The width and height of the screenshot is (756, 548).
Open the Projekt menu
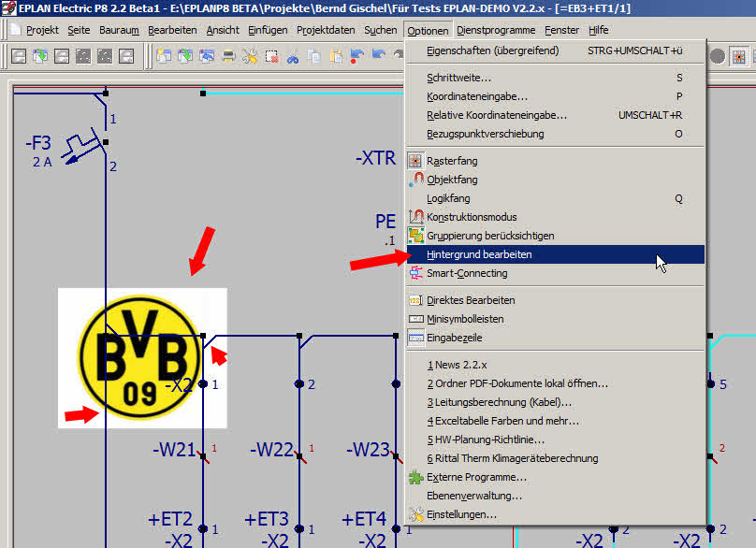(x=42, y=30)
